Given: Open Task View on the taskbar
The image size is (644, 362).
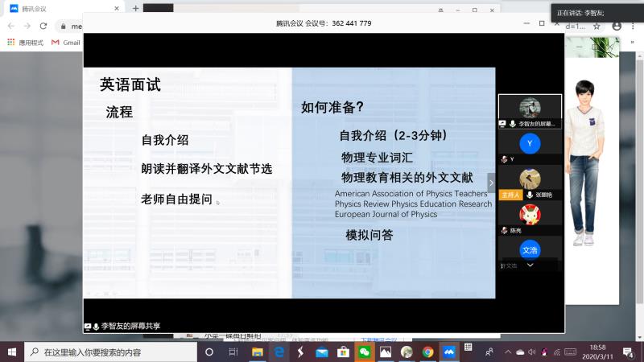Looking at the screenshot, I should (233, 352).
